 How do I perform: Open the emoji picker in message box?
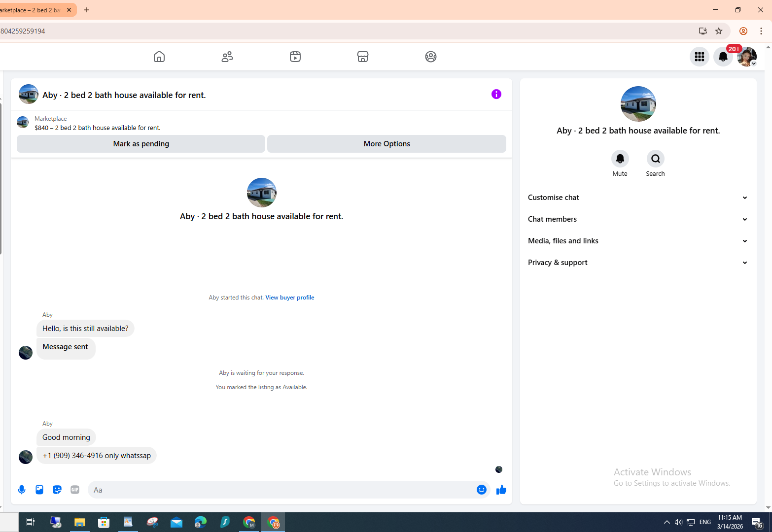(482, 490)
